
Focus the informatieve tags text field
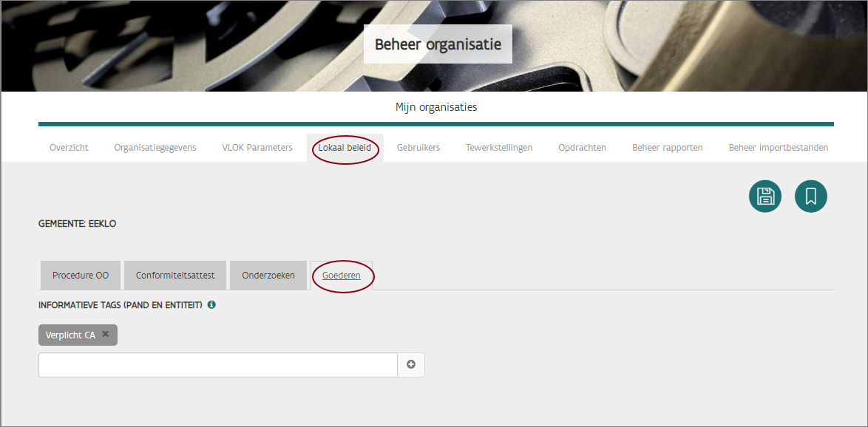pyautogui.click(x=218, y=365)
